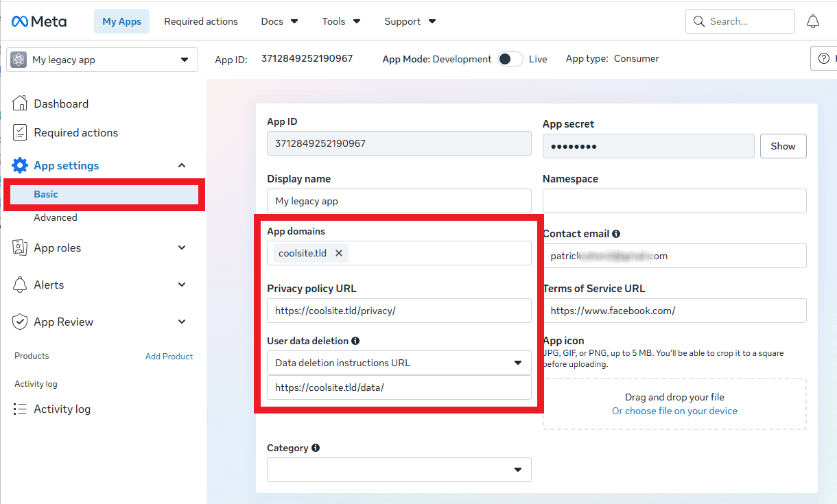This screenshot has height=504, width=837.
Task: Click the Display name field
Action: point(399,201)
